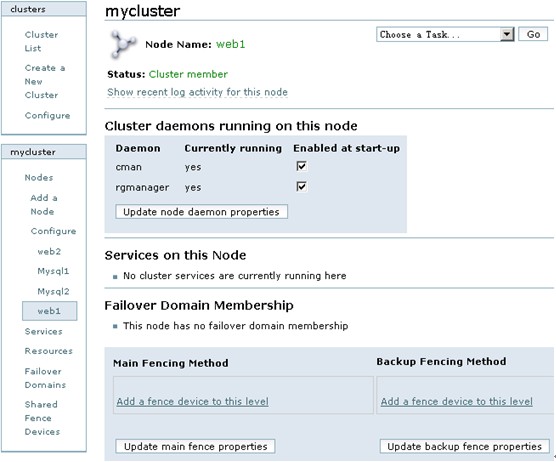Open Failover Domains in sidebar
The width and height of the screenshot is (556, 462).
point(45,378)
